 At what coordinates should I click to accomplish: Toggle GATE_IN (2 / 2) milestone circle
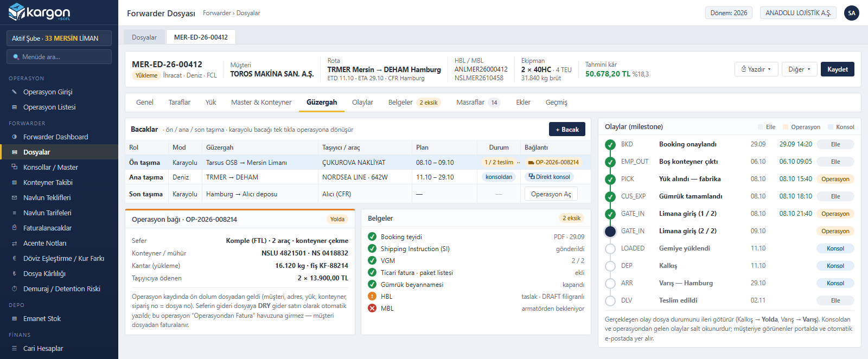(610, 232)
